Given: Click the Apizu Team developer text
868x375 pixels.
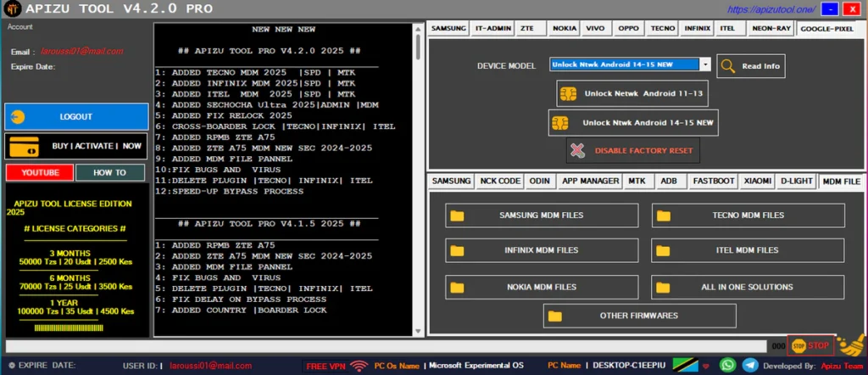Looking at the screenshot, I should click(x=843, y=367).
